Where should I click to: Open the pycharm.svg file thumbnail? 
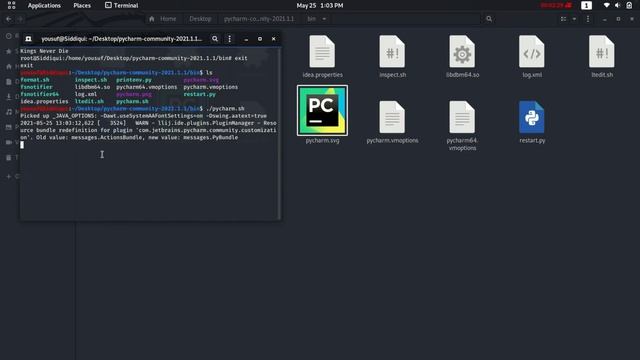(322, 111)
